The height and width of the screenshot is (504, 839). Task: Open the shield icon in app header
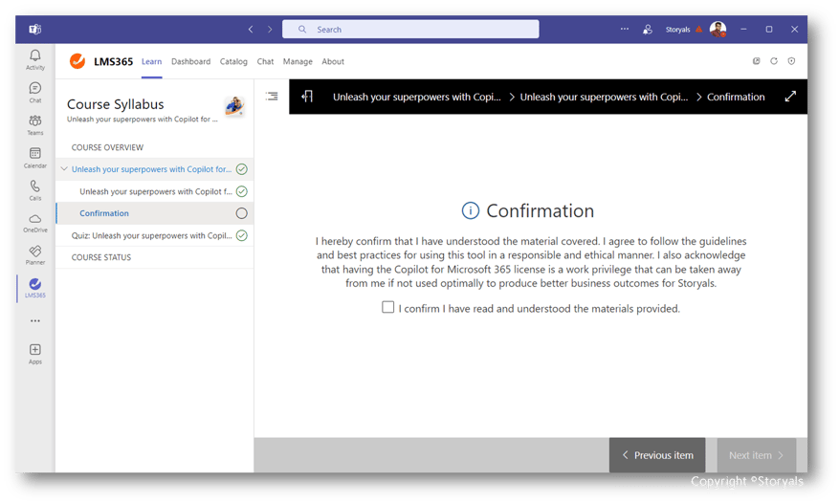[x=791, y=61]
